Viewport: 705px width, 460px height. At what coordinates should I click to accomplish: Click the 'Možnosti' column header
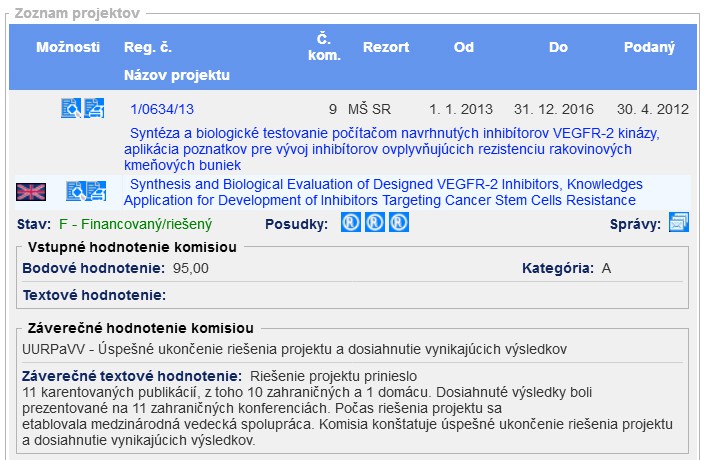tap(68, 47)
